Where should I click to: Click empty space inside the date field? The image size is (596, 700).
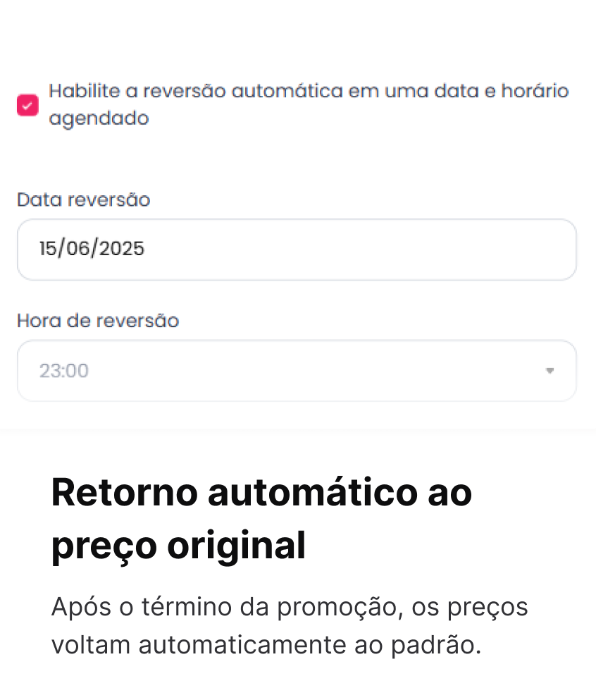pos(387,249)
